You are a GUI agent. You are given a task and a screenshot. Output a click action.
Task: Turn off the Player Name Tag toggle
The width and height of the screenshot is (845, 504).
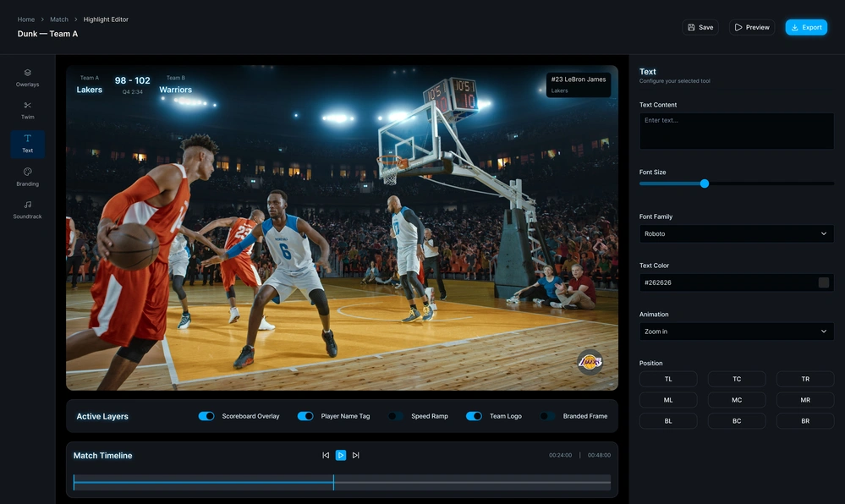pos(305,416)
